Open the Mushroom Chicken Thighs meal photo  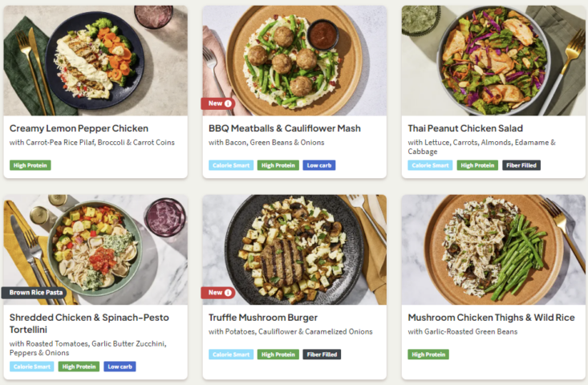point(493,249)
